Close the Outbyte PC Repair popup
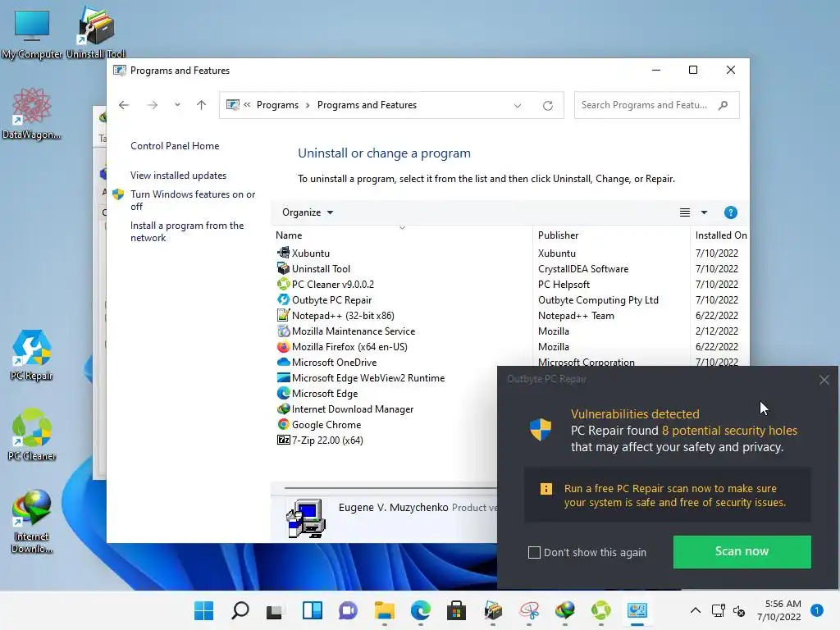This screenshot has height=630, width=840. coord(824,380)
